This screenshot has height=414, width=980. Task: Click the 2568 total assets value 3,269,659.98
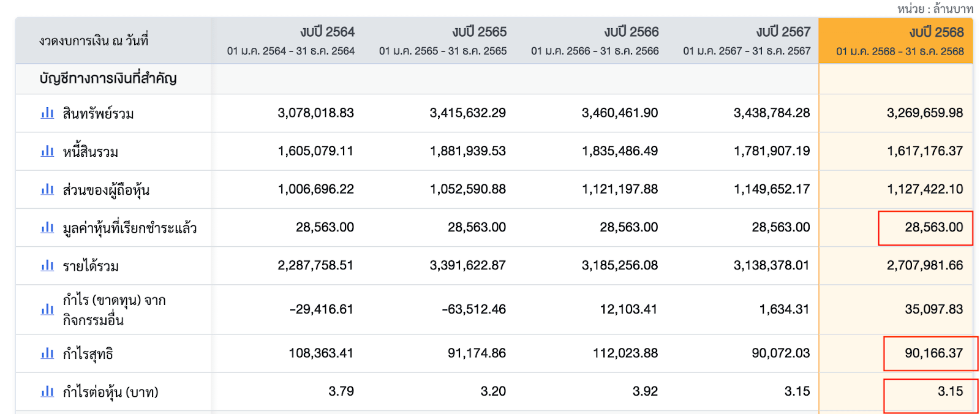pyautogui.click(x=924, y=113)
